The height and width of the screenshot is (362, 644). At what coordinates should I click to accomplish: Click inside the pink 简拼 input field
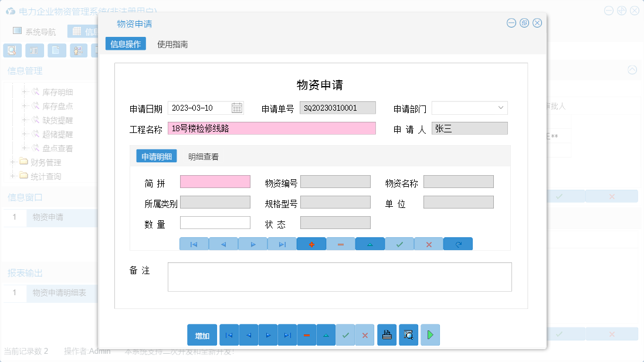215,182
